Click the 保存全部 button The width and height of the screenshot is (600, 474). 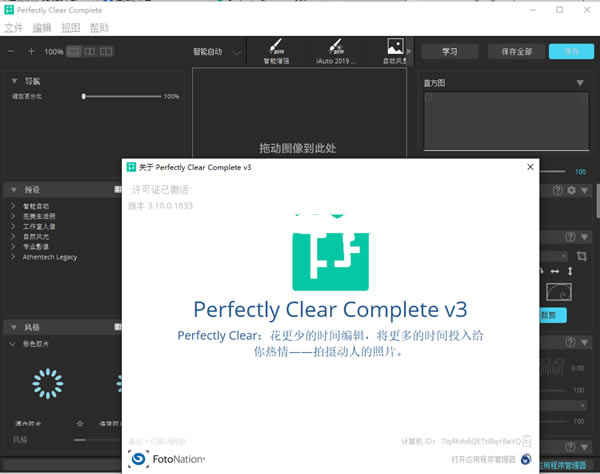click(517, 52)
